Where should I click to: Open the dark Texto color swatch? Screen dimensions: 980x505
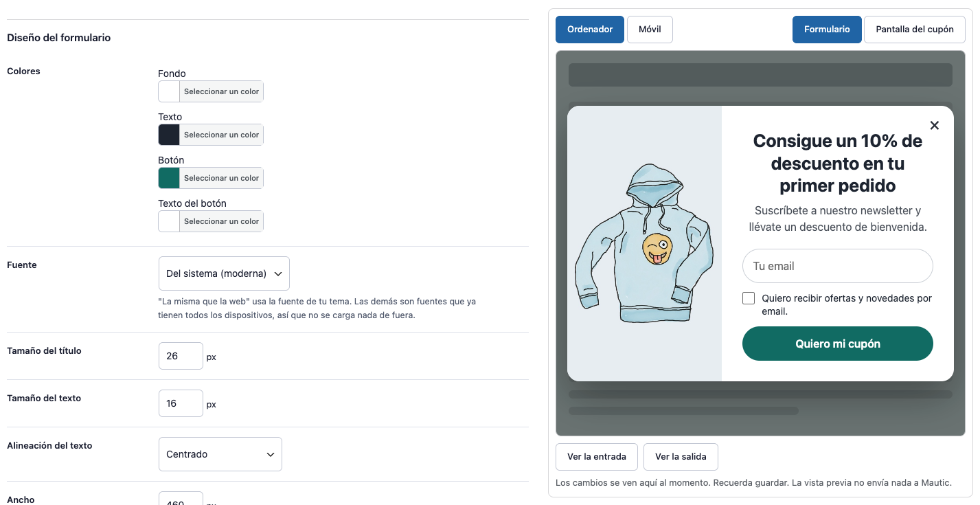[169, 135]
